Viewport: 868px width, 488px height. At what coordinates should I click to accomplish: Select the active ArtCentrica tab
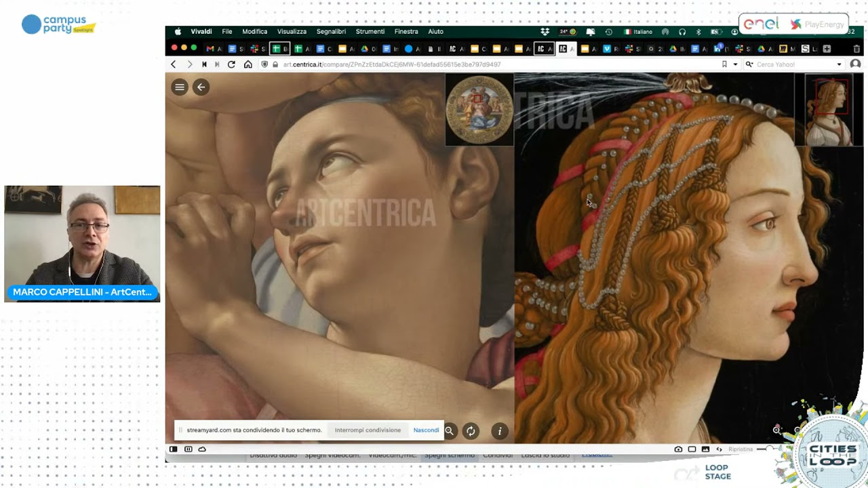click(x=566, y=49)
